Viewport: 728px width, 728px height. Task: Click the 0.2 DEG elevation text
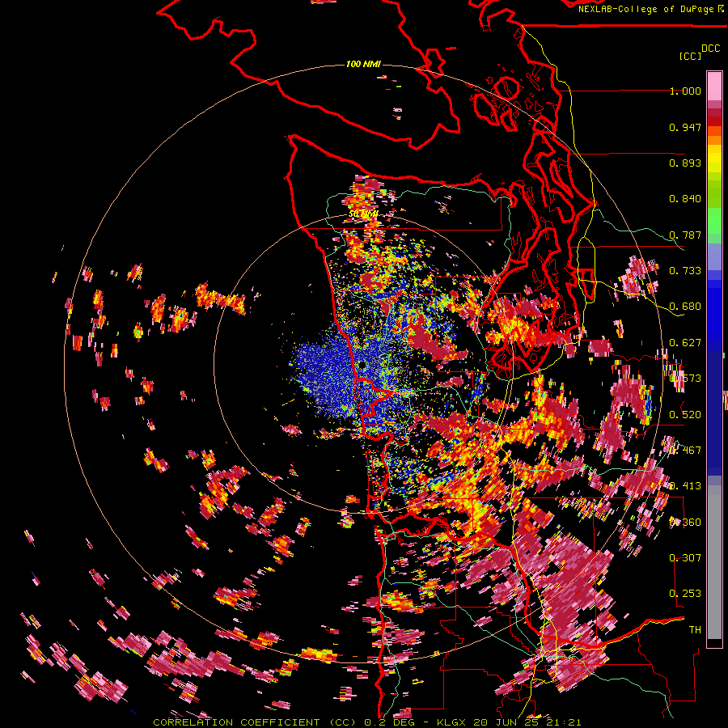click(x=392, y=722)
